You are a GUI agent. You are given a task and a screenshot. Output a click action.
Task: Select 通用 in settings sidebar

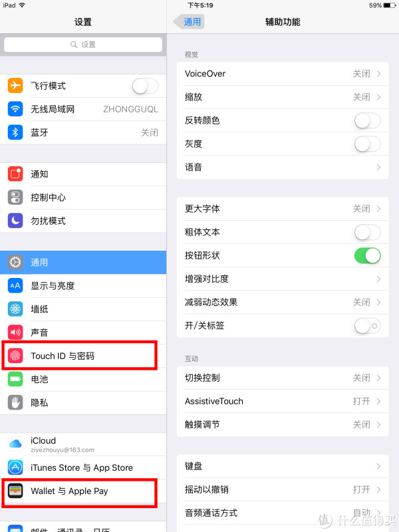click(83, 262)
